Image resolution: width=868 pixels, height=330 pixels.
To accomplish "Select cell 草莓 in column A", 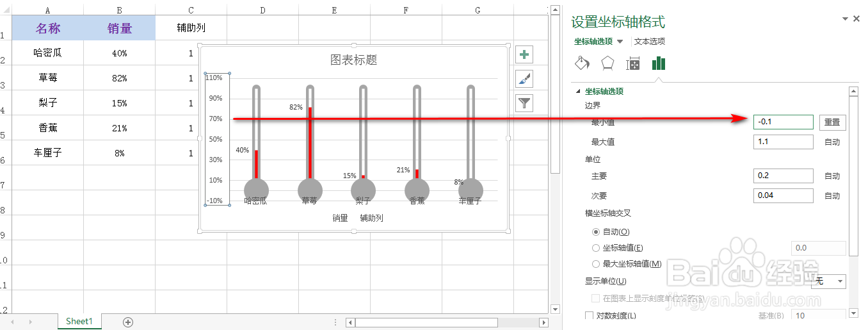I will (47, 78).
